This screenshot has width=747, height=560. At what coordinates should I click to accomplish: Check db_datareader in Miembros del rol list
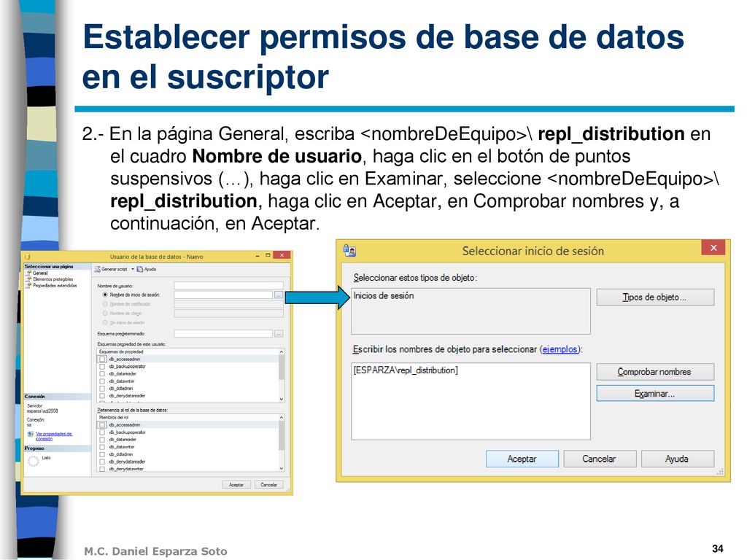(102, 440)
